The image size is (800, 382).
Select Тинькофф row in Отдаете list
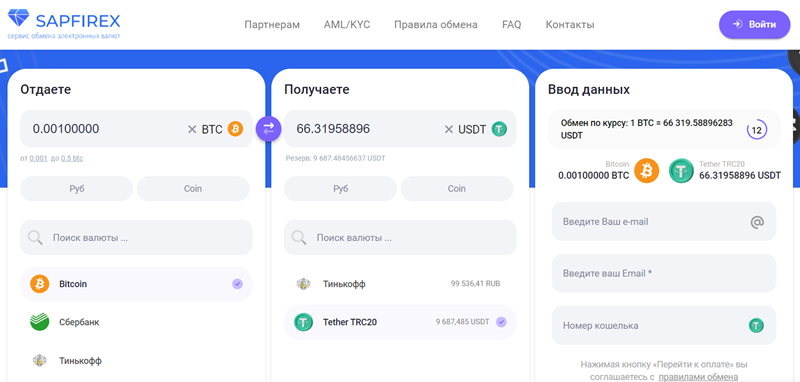tap(136, 361)
